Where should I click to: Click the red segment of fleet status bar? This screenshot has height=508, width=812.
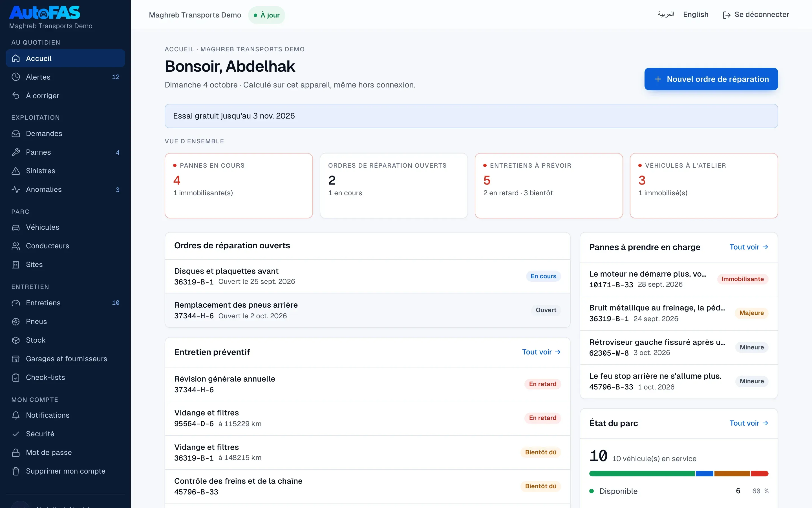760,473
